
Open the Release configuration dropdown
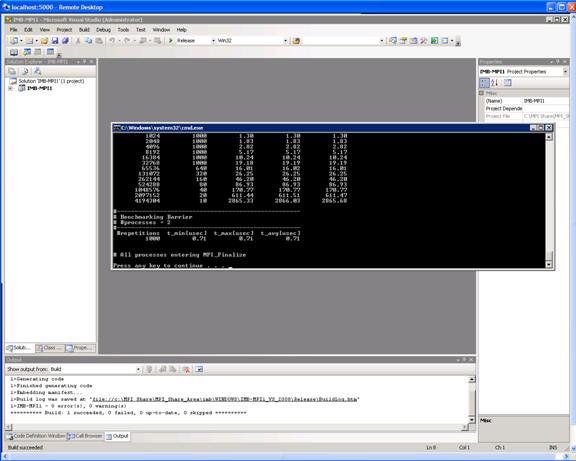coord(196,40)
